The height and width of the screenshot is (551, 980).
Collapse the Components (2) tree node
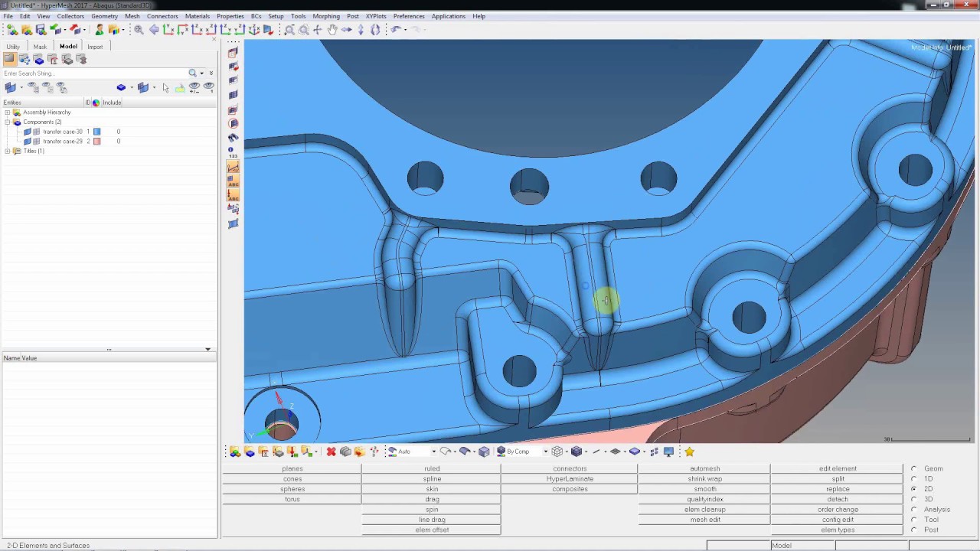(8, 122)
